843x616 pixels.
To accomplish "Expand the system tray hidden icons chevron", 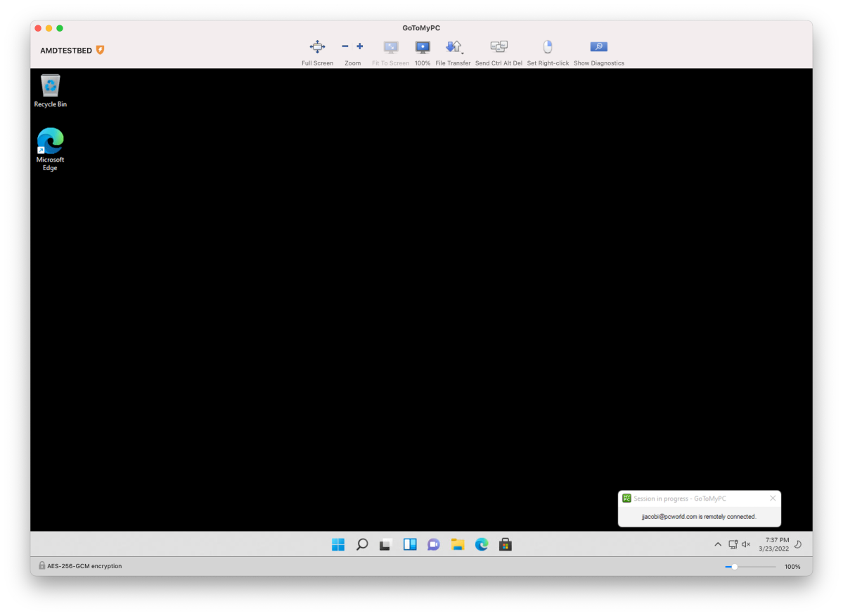I will (x=718, y=544).
